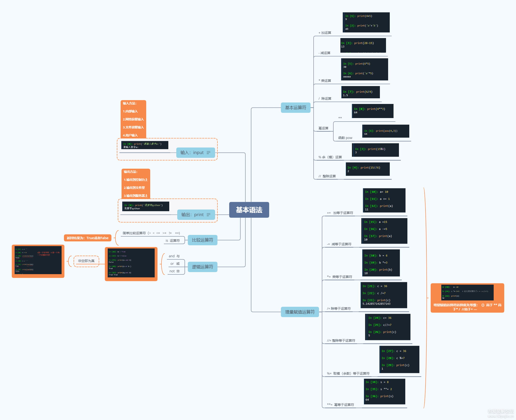Image resolution: width=516 pixels, height=420 pixels.
Task: Click the note icon on 输入: input node
Action: 208,153
